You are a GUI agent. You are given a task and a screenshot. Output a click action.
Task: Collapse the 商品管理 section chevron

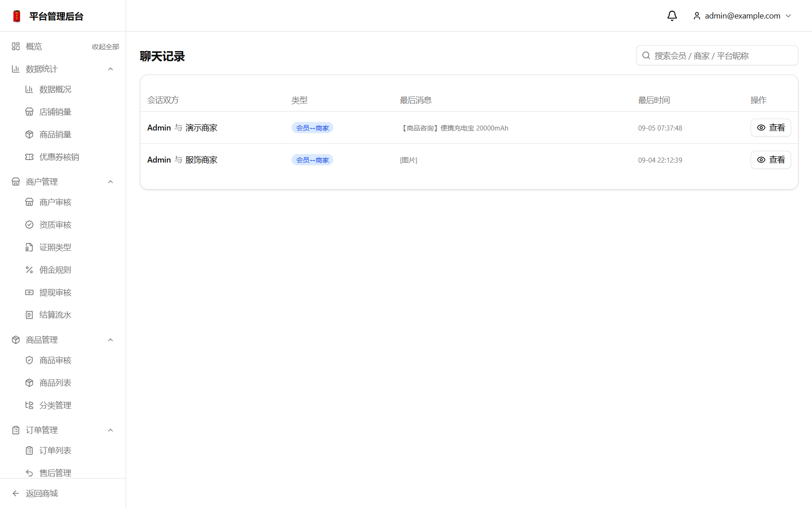pyautogui.click(x=111, y=340)
